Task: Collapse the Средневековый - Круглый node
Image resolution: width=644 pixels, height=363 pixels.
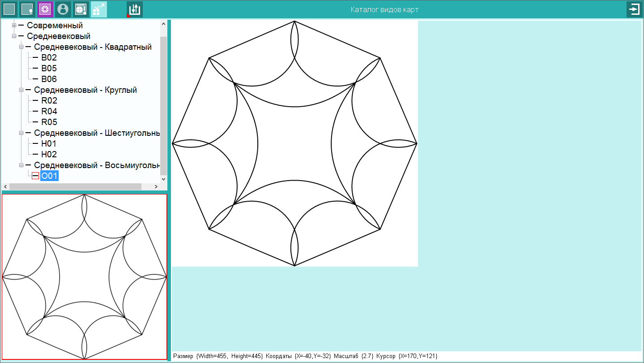Action: click(21, 90)
